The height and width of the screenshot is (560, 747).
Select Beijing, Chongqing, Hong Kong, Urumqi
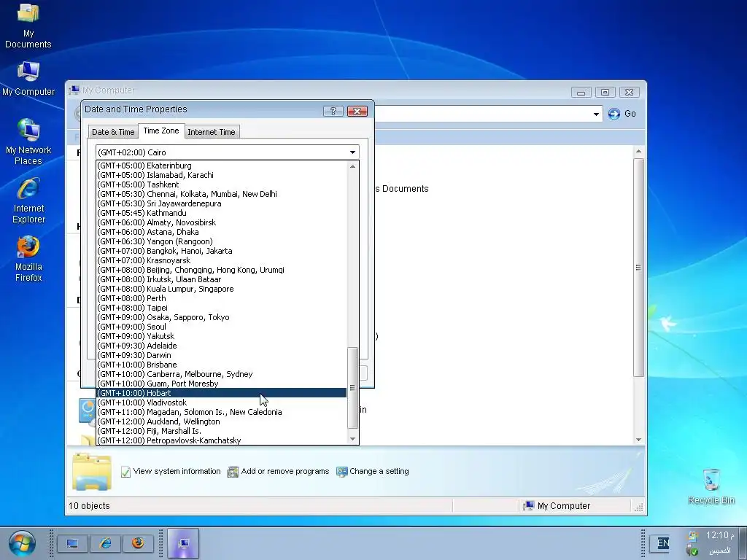point(222,270)
